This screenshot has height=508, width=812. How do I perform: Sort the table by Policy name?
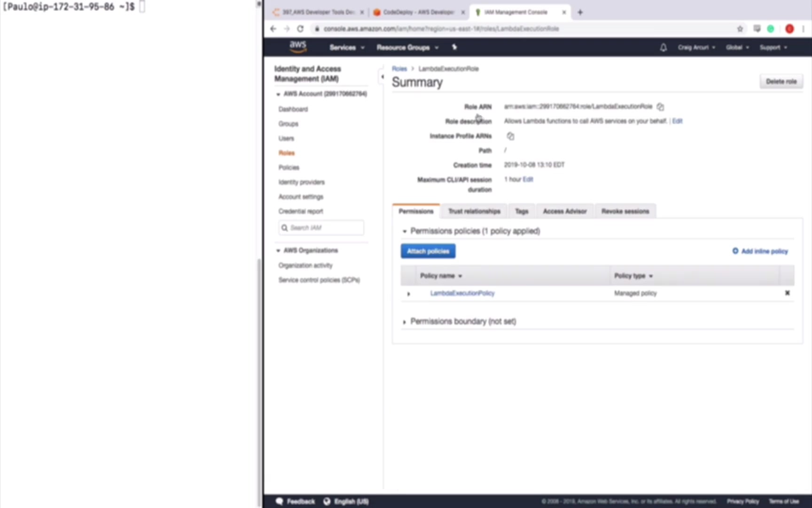pos(441,276)
